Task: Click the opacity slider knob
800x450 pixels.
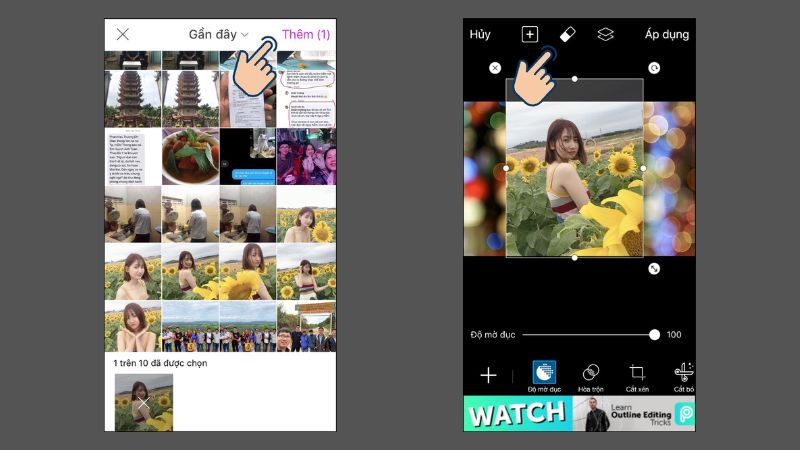Action: coord(654,335)
